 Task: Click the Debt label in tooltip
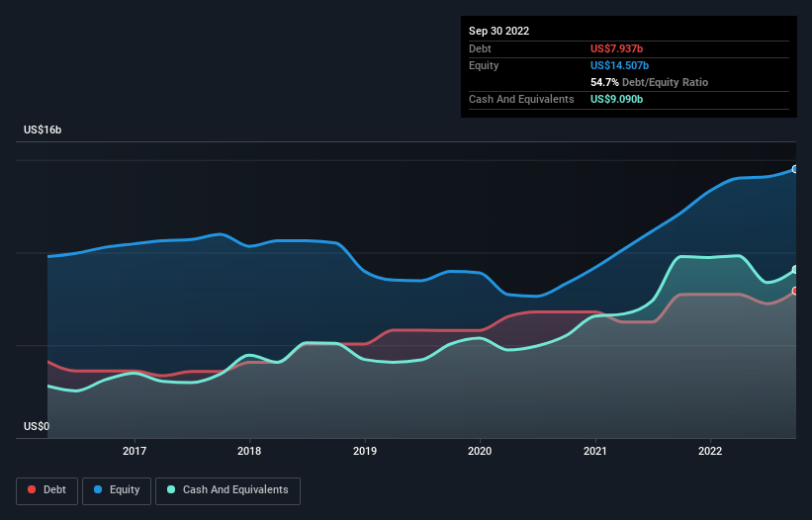coord(480,48)
